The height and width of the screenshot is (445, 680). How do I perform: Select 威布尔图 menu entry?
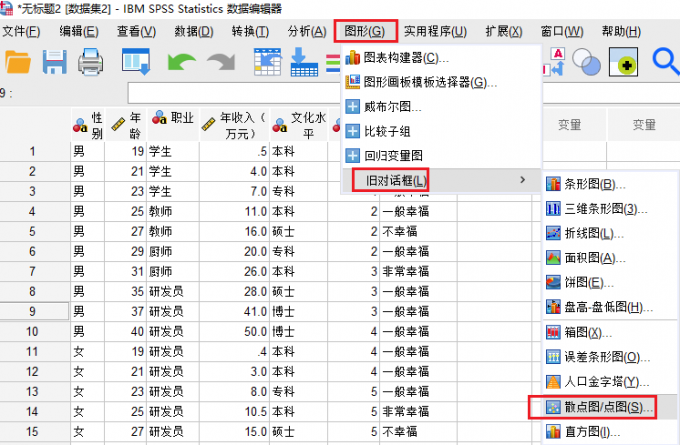click(441, 106)
